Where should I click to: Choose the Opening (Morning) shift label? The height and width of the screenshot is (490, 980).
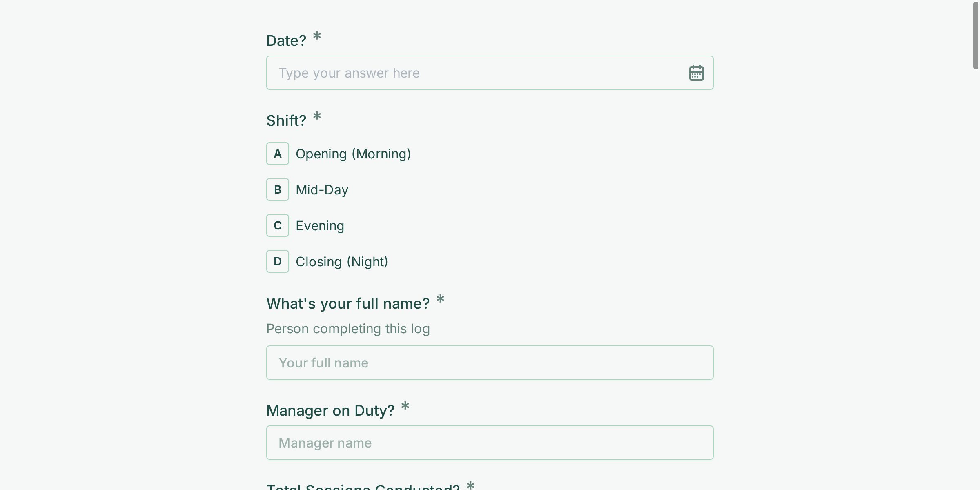pos(353,154)
